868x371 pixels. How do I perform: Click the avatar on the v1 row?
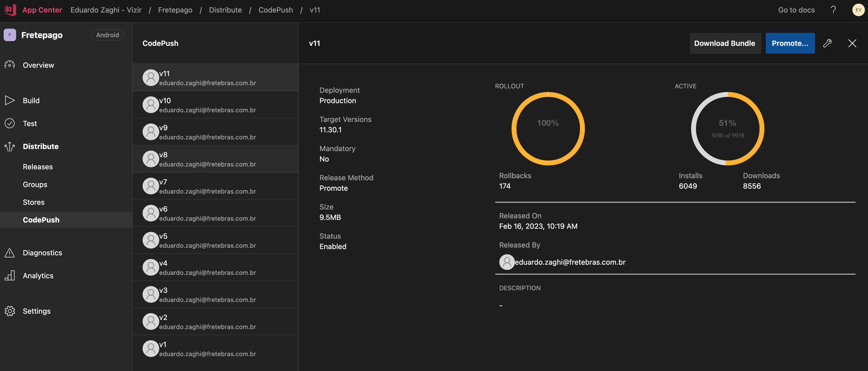click(151, 348)
